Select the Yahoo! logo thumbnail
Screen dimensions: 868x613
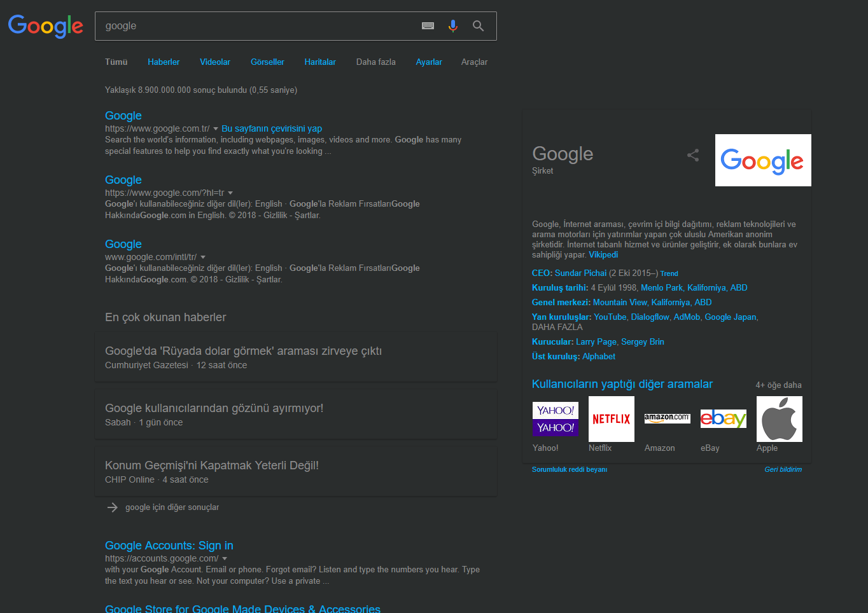click(556, 419)
